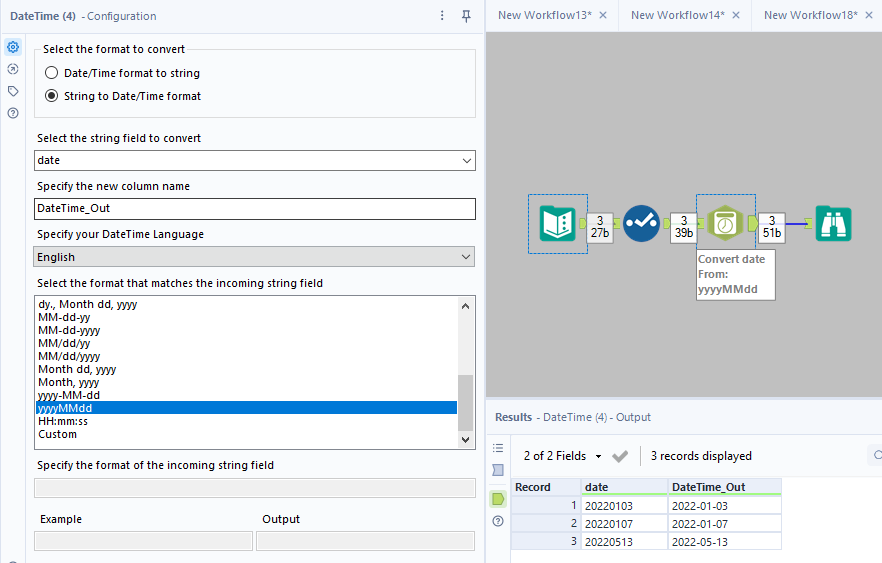The image size is (882, 563).
Task: Click format list scroll up arrow
Action: 465,306
